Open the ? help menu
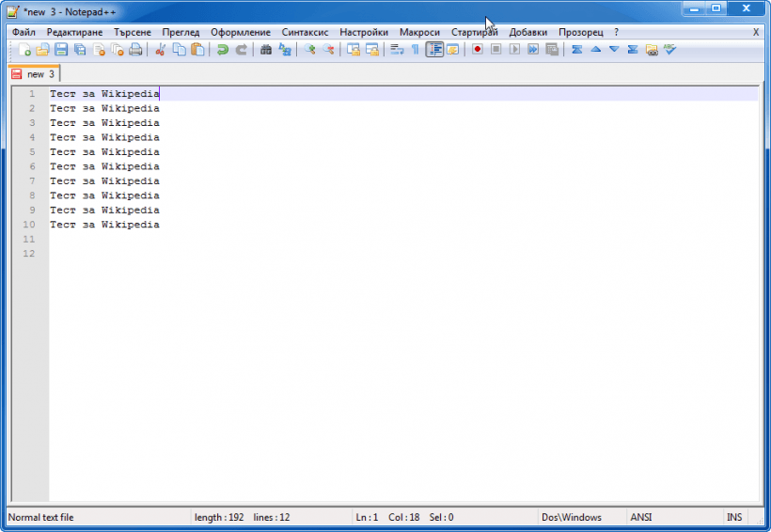This screenshot has height=532, width=771. 616,32
